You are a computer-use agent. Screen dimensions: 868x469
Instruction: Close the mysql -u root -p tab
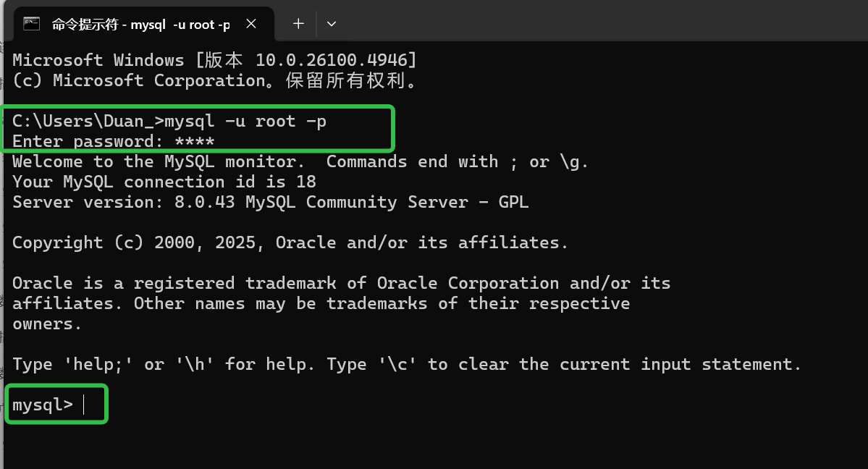tap(251, 24)
